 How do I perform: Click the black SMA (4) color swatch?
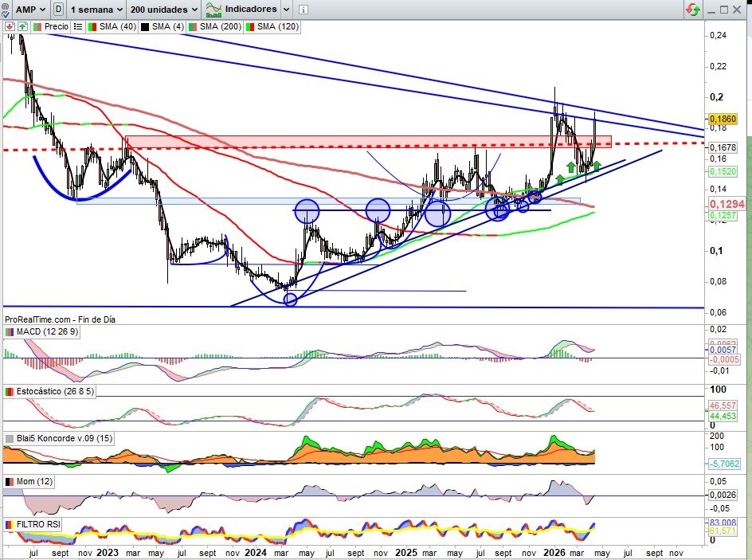(x=144, y=27)
